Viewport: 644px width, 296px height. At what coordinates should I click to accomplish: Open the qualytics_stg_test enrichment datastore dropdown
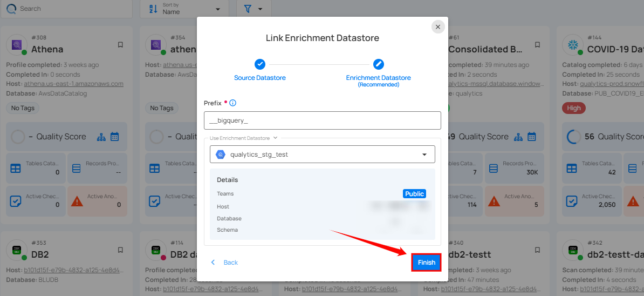coord(323,154)
